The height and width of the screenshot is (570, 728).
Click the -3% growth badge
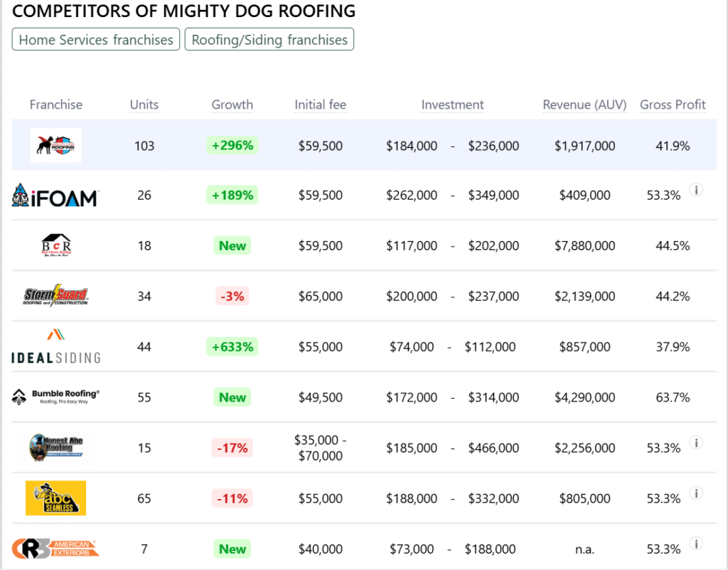coord(232,296)
